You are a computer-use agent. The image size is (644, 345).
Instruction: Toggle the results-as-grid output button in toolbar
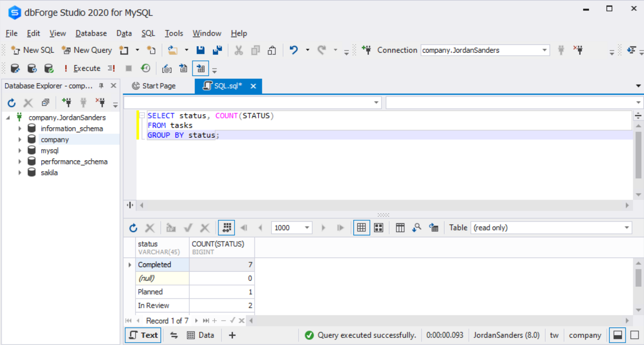pos(201,69)
